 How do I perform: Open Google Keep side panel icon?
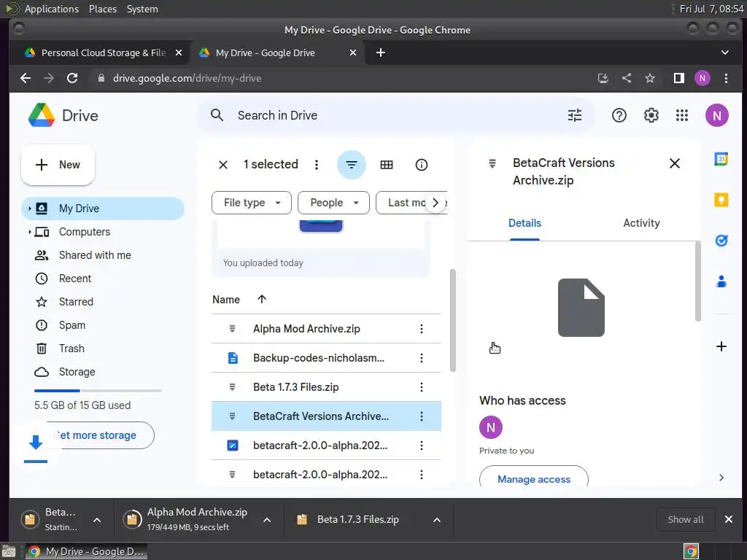pos(721,200)
